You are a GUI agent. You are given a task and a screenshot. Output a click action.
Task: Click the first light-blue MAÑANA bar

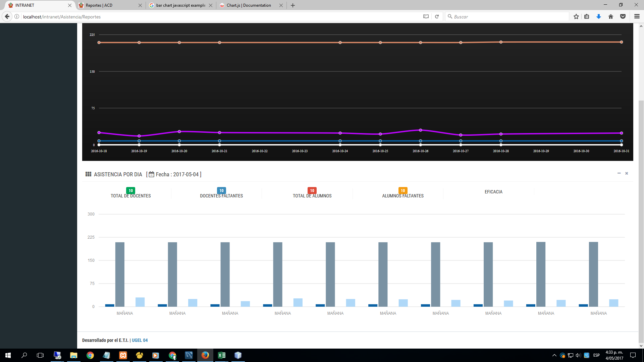click(x=140, y=302)
